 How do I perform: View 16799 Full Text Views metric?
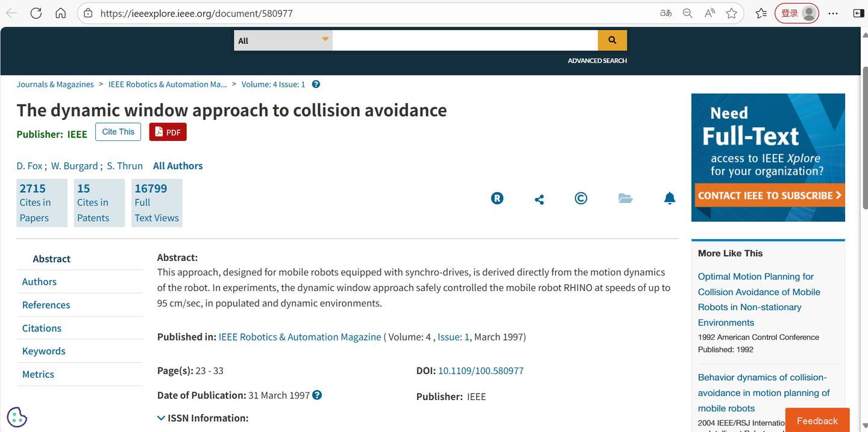[x=157, y=203]
